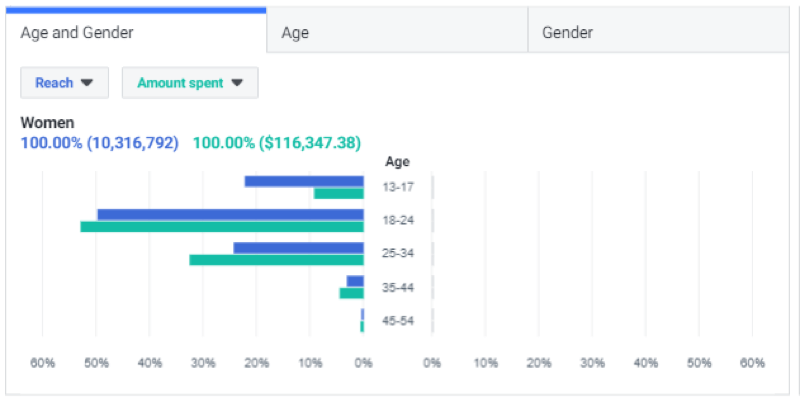800x402 pixels.
Task: Click the arrow icon beside Amount spent
Action: pos(237,83)
